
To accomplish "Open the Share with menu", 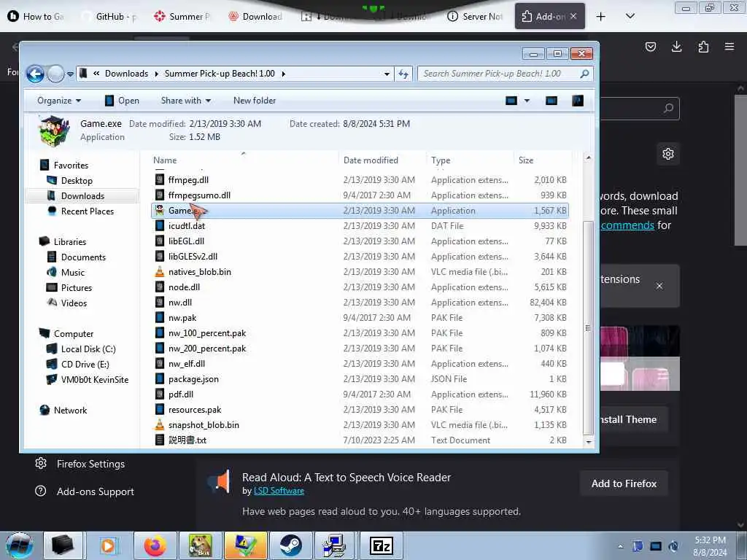I will 186,101.
